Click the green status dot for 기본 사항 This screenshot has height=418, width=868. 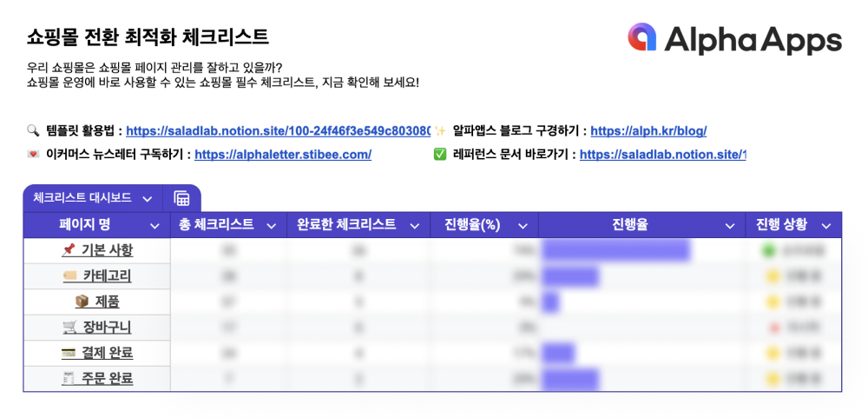[768, 250]
